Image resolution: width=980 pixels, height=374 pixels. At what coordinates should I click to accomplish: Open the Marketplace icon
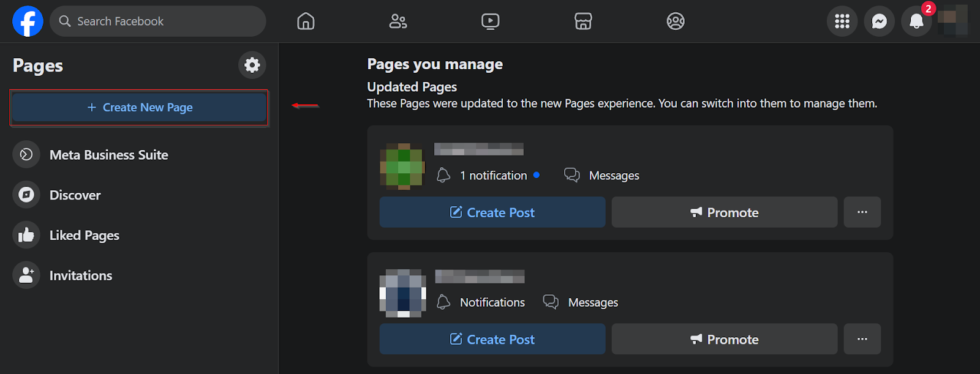583,21
